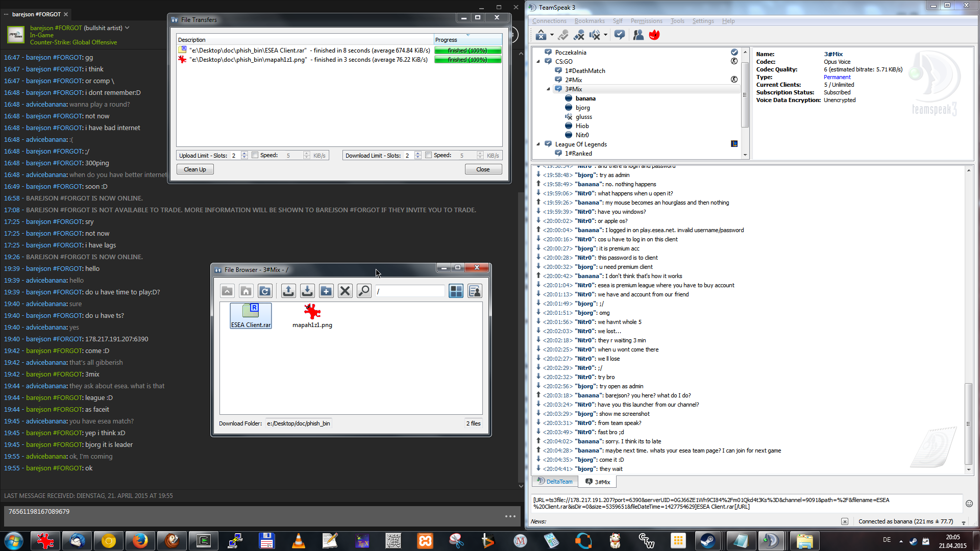980x551 pixels.
Task: Click the download file icon in File Browser
Action: tap(307, 291)
